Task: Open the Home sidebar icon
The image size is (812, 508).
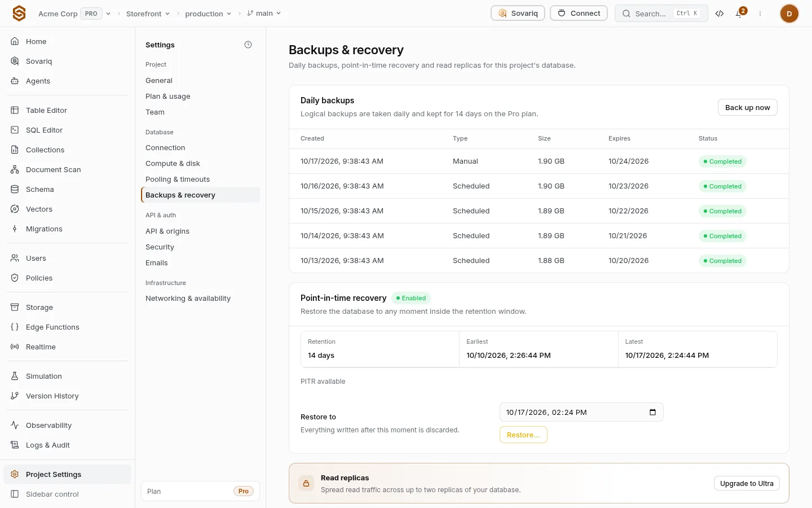Action: (x=15, y=41)
